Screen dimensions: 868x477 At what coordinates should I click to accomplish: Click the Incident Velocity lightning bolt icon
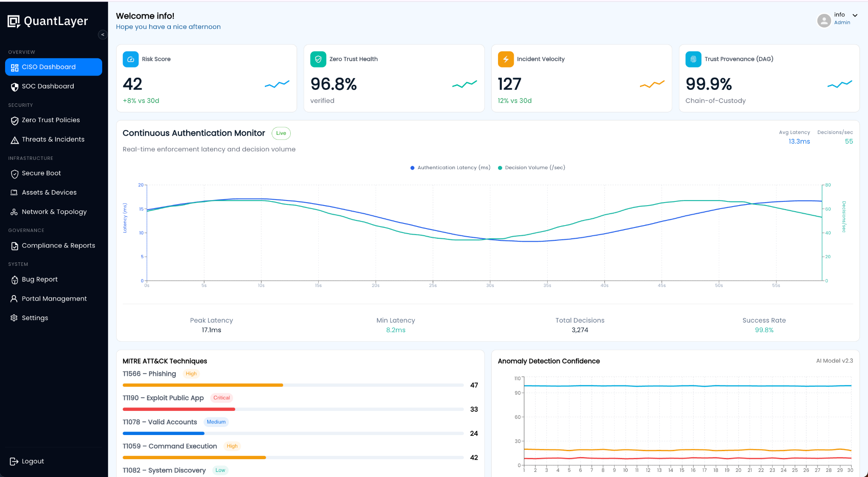[505, 59]
